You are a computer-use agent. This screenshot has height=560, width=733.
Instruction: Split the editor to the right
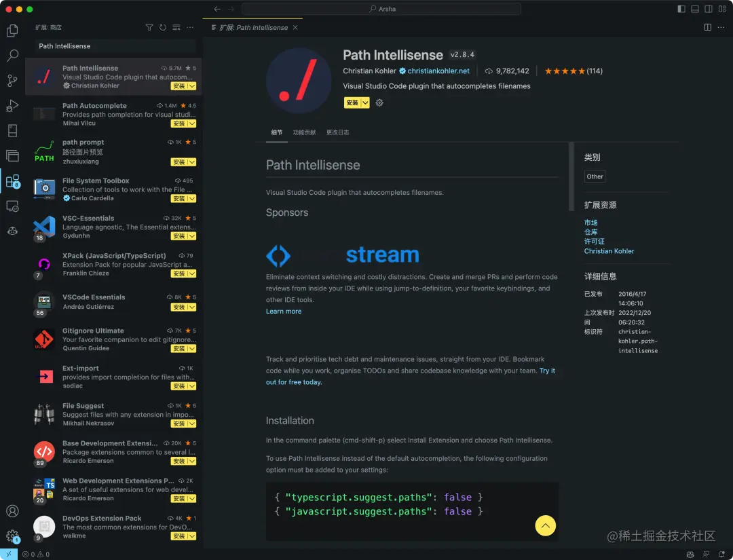click(708, 27)
